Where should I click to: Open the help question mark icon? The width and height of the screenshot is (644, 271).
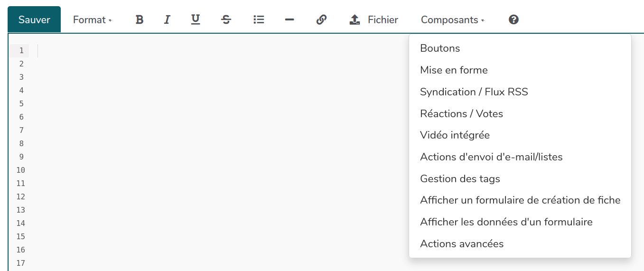click(x=513, y=19)
